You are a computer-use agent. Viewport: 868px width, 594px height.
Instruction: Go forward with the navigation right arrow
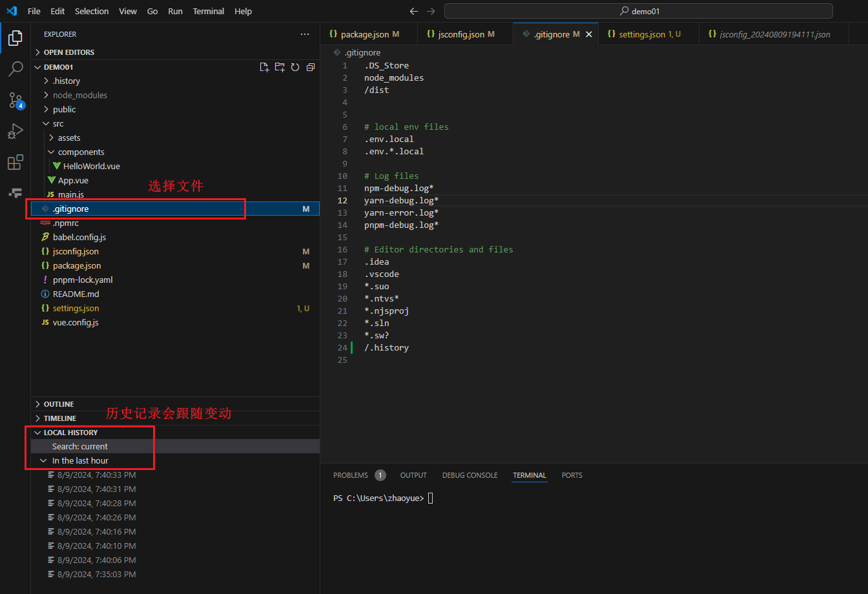(431, 11)
